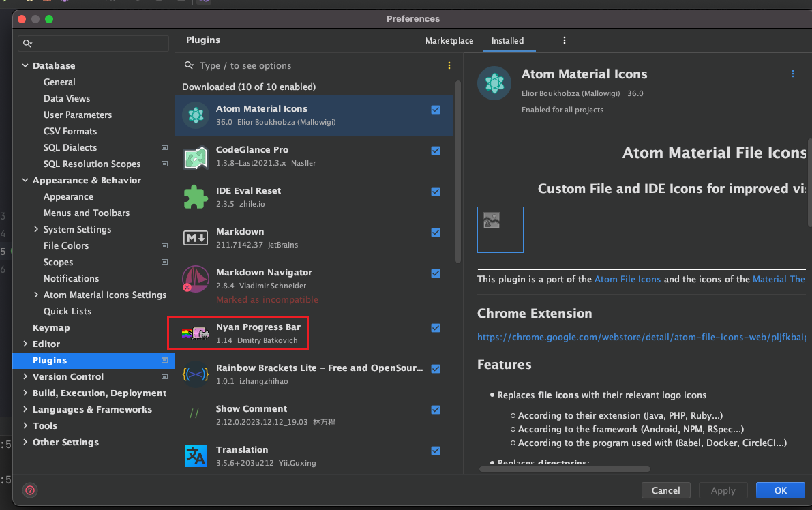The height and width of the screenshot is (510, 812).
Task: Click the plugin search input field
Action: pos(318,65)
